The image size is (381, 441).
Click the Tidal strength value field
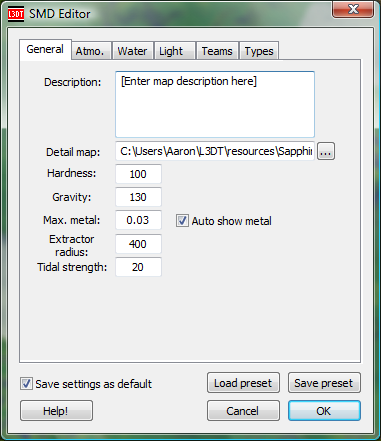pyautogui.click(x=138, y=267)
